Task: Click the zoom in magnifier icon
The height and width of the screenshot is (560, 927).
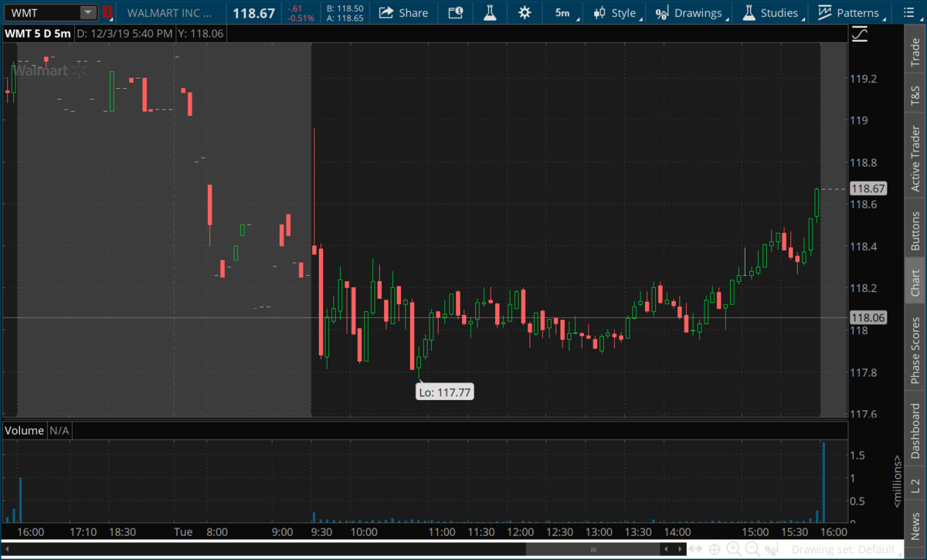Action: pyautogui.click(x=734, y=549)
